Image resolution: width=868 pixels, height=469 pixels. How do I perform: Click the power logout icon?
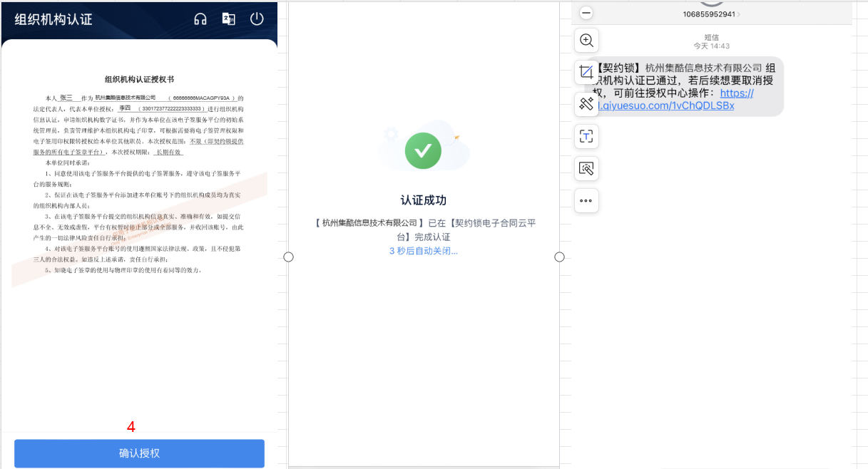[257, 19]
